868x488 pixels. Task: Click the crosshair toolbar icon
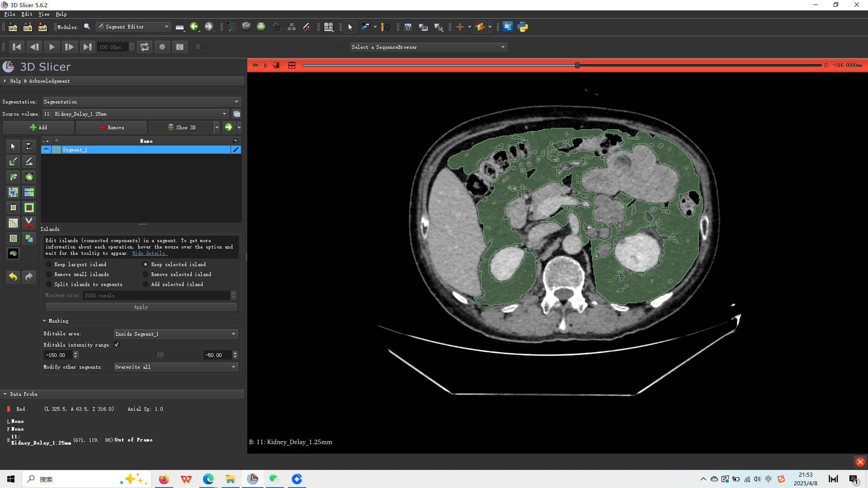[460, 27]
